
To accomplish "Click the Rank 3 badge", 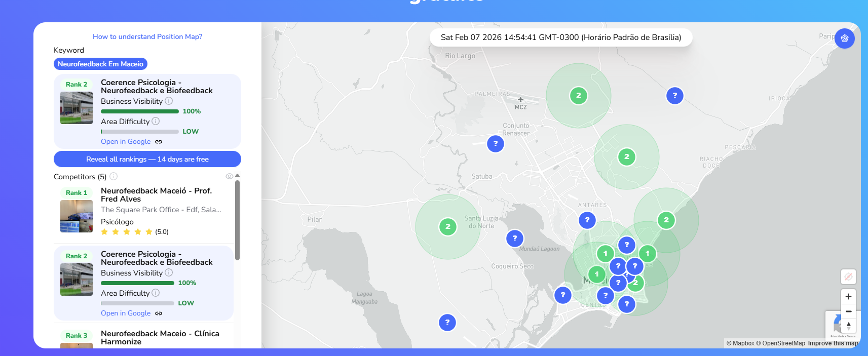I will click(77, 336).
